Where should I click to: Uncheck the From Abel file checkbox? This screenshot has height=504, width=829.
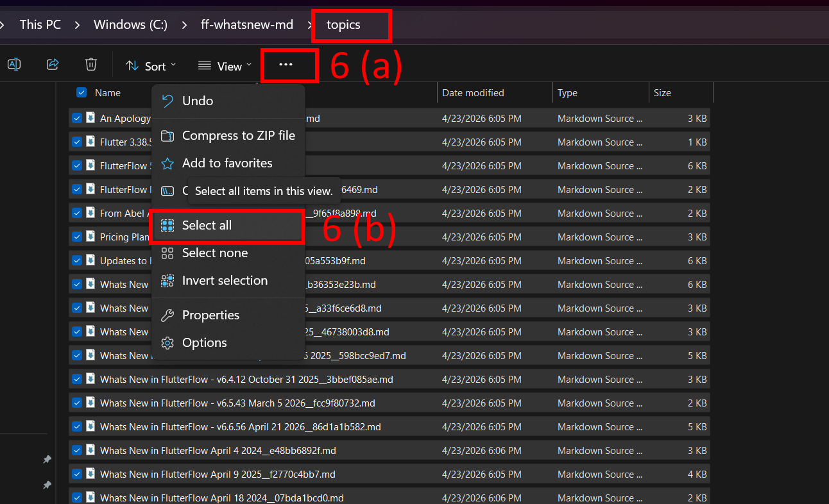click(77, 213)
